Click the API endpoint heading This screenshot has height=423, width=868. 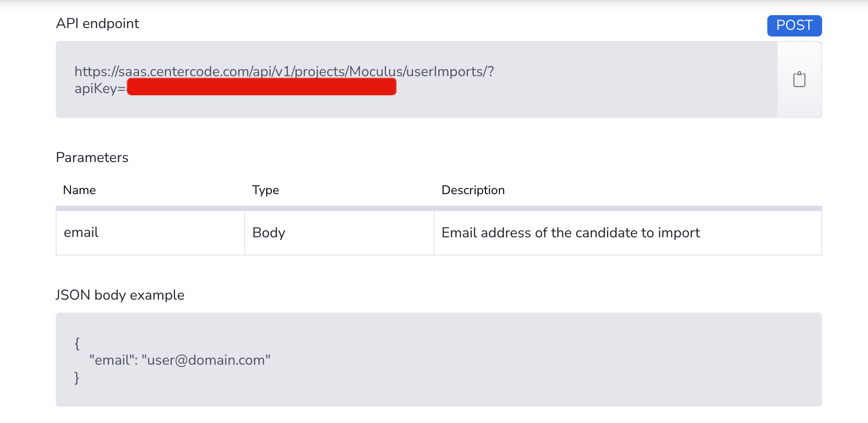tap(98, 23)
